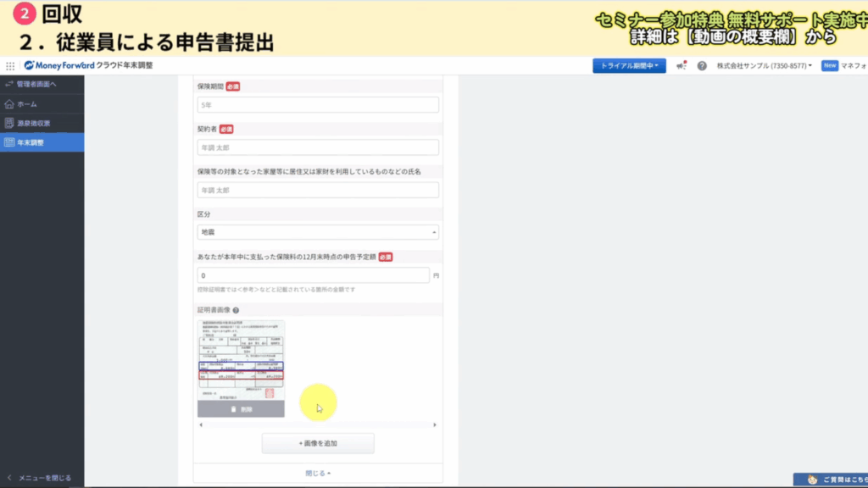Screen dimensions: 868x488
Task: Click the 保険期間 input field
Action: tap(318, 105)
